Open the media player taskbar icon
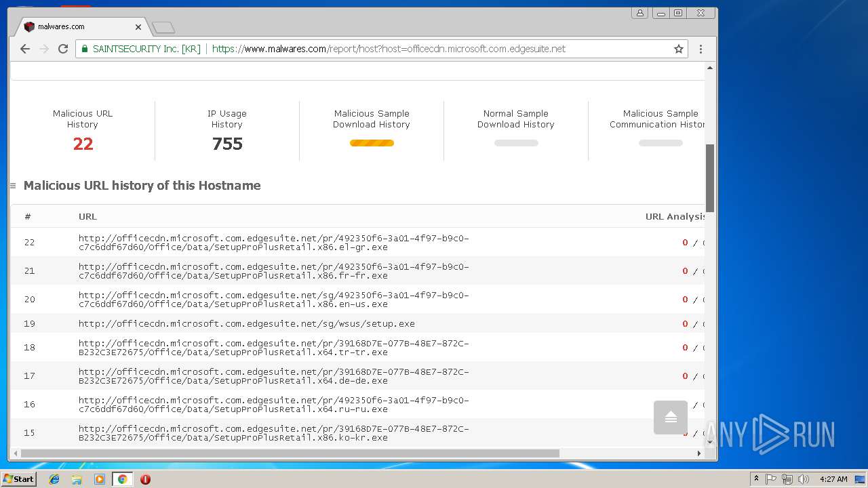Screen dimensions: 868x488 point(100,479)
